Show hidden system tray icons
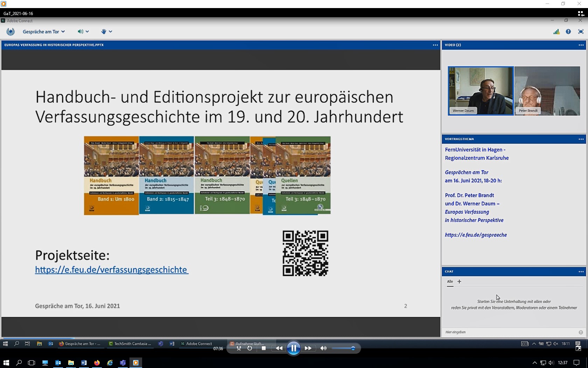 point(534,363)
